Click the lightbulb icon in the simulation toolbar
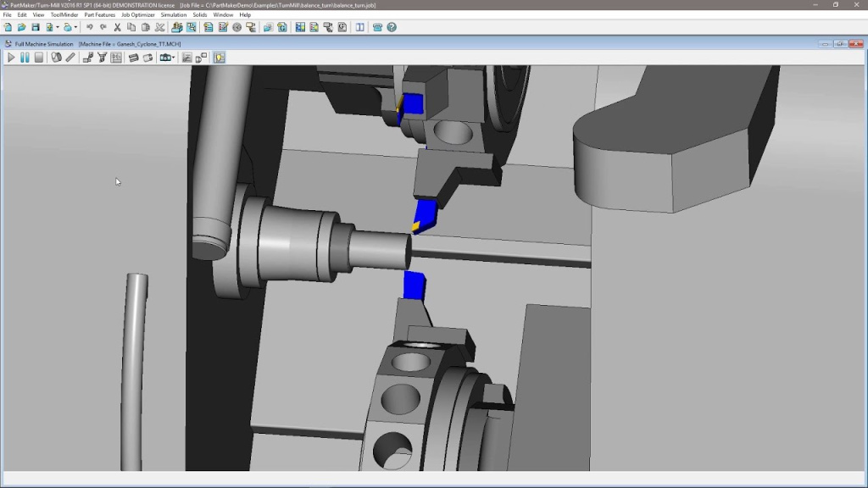Screen dimensions: 868x488 (x=218, y=57)
